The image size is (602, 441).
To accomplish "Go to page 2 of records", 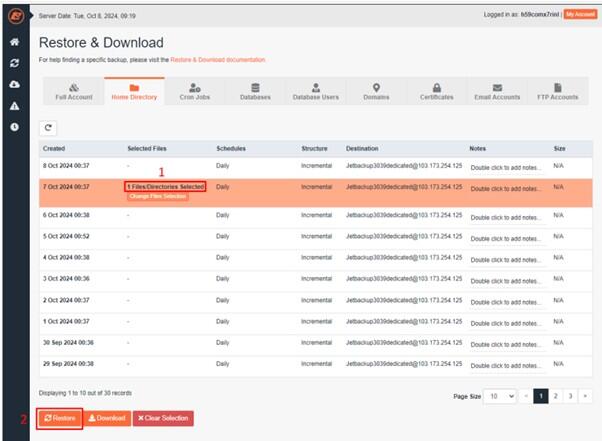I will click(x=556, y=396).
